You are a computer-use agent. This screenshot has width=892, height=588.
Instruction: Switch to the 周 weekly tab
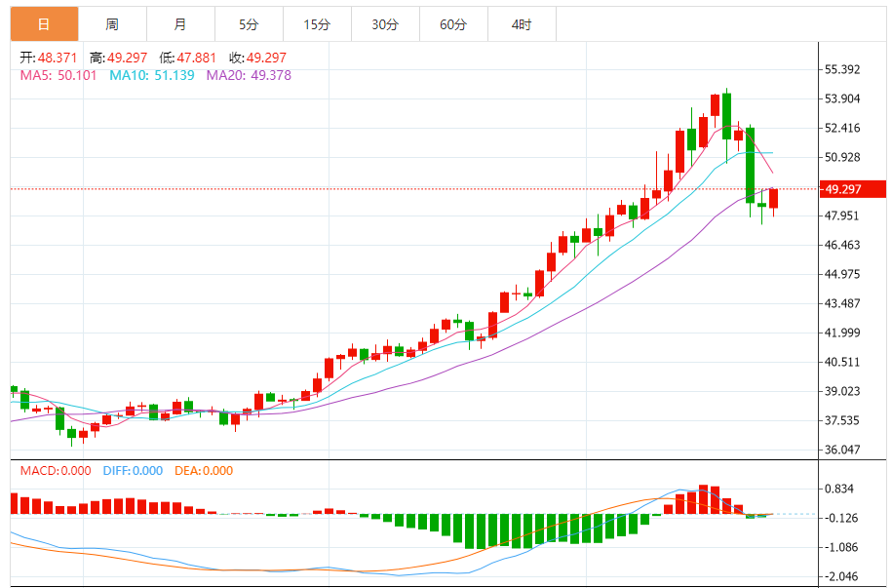113,24
